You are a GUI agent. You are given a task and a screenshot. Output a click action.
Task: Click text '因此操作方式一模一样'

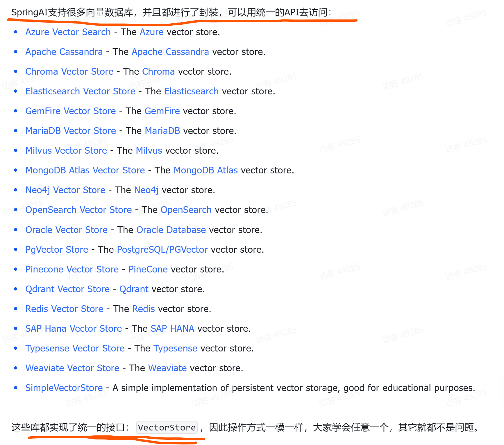[x=256, y=427]
